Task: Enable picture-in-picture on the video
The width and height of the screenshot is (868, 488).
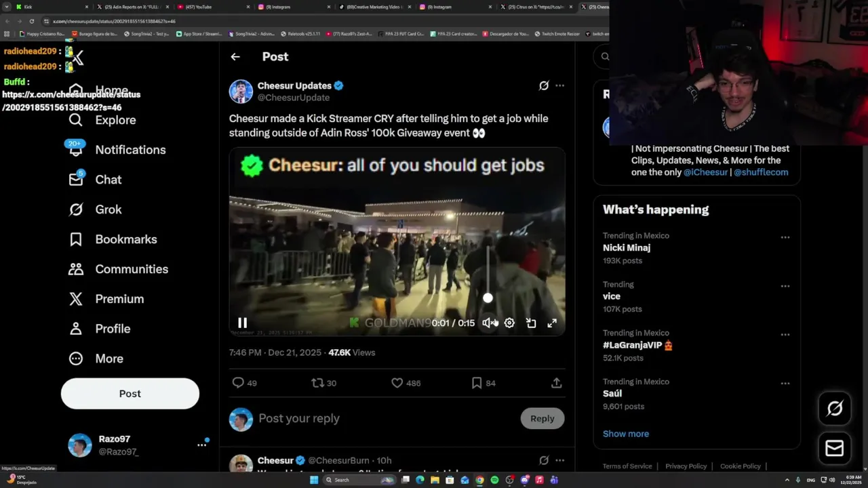Action: click(531, 323)
